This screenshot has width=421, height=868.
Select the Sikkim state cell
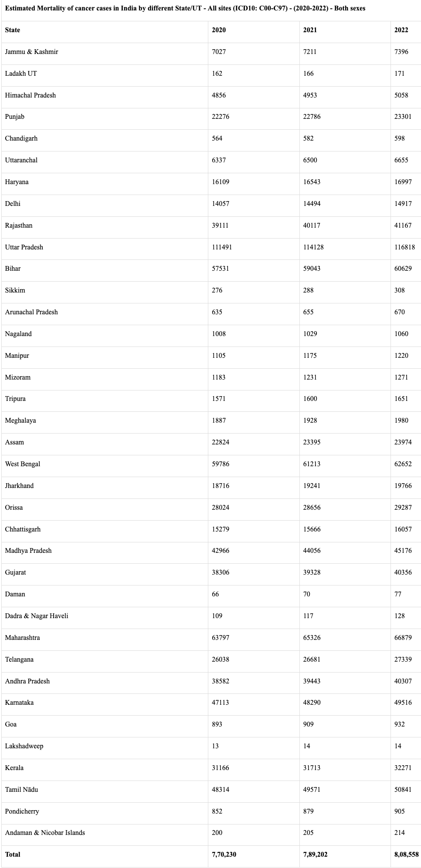coord(15,290)
